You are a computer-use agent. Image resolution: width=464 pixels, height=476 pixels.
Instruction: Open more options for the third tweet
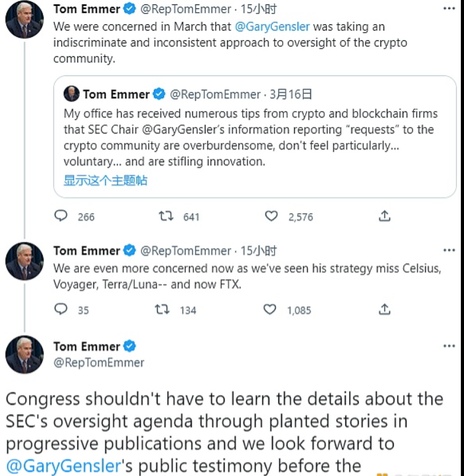click(449, 346)
